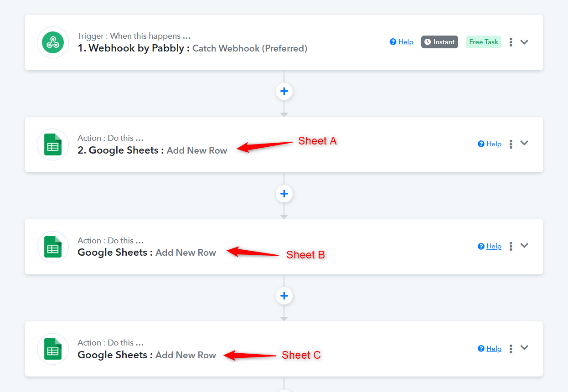Open the three-dot menu on Sheet B step

tap(511, 246)
